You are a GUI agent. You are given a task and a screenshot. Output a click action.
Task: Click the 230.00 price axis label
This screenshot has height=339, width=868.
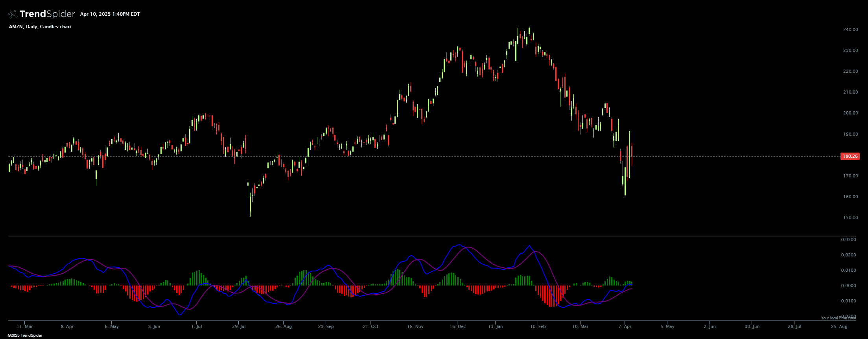851,50
